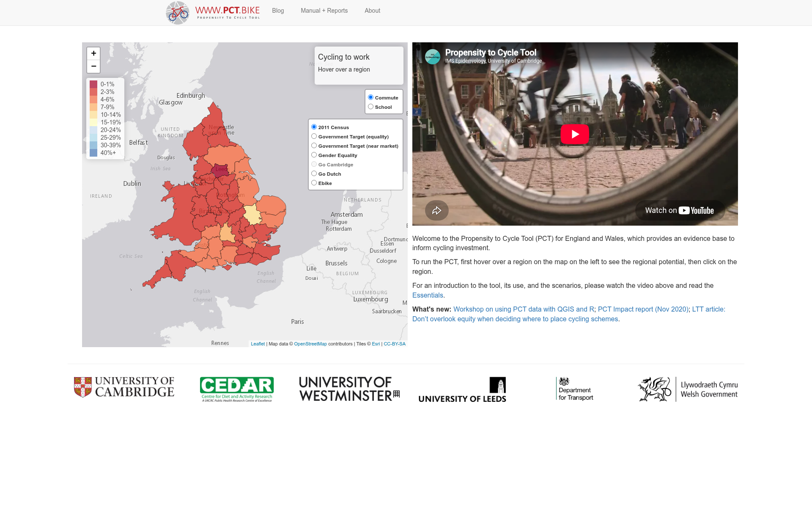
Task: Click the pale yellow Cambridgeshire region
Action: click(x=253, y=215)
